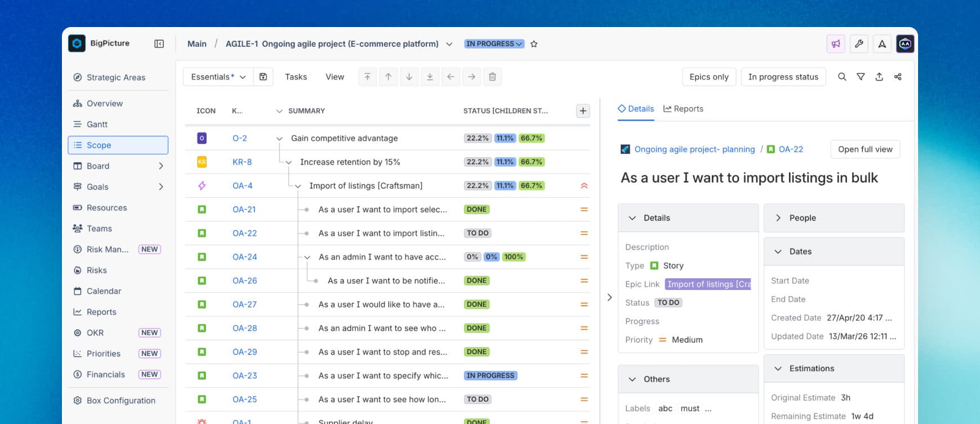Click the objective icon for O-2
This screenshot has height=424, width=980.
(x=202, y=138)
